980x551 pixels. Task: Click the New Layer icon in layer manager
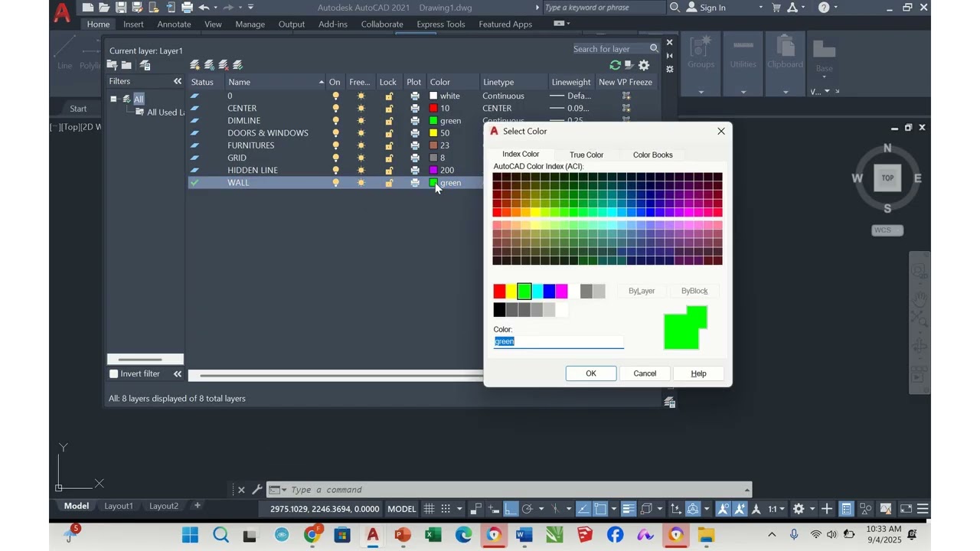point(195,65)
